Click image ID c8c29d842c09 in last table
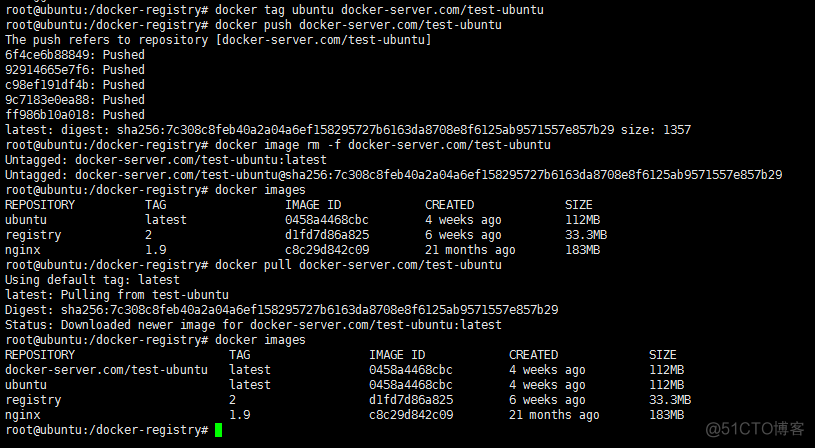This screenshot has width=815, height=448. pos(411,414)
